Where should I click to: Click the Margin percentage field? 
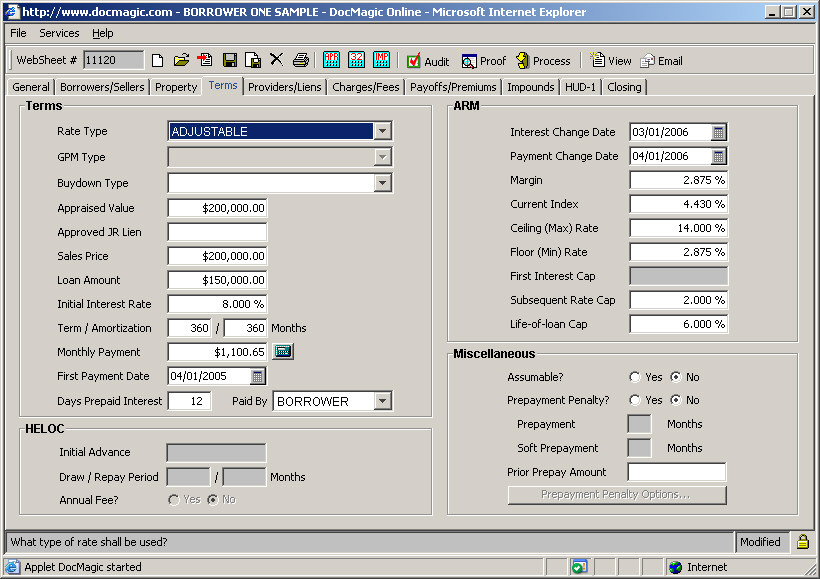click(x=678, y=180)
